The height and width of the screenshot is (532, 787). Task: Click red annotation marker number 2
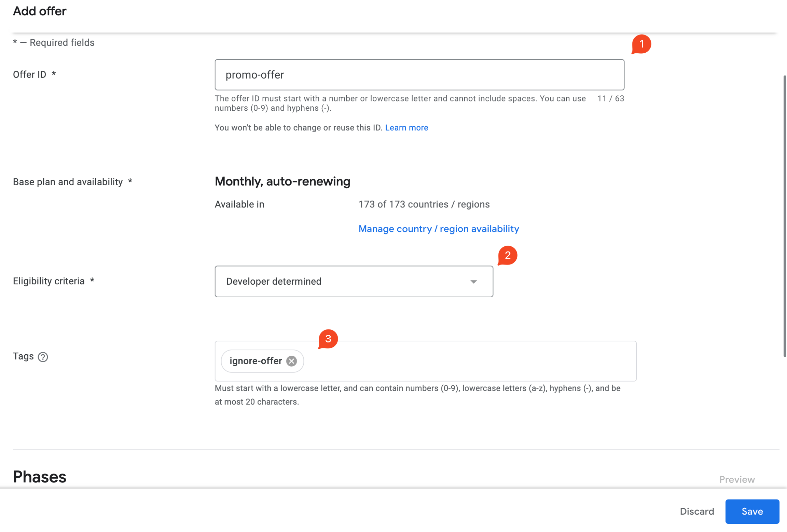pyautogui.click(x=507, y=255)
